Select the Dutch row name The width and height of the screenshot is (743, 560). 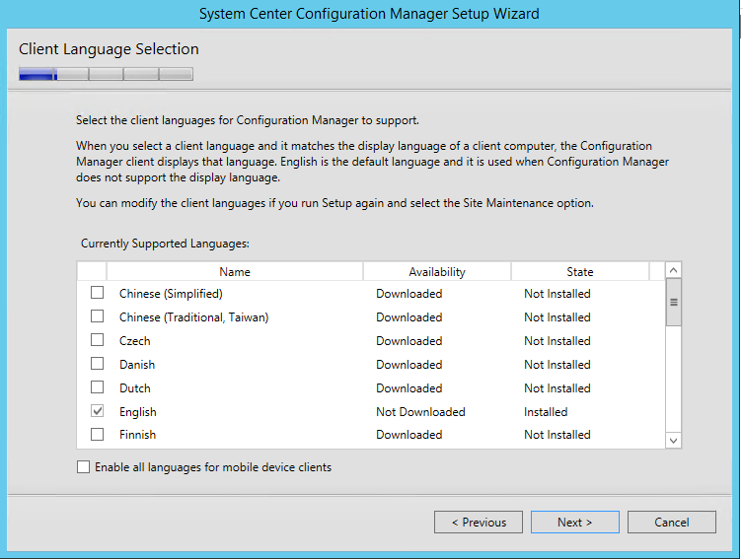click(x=134, y=388)
